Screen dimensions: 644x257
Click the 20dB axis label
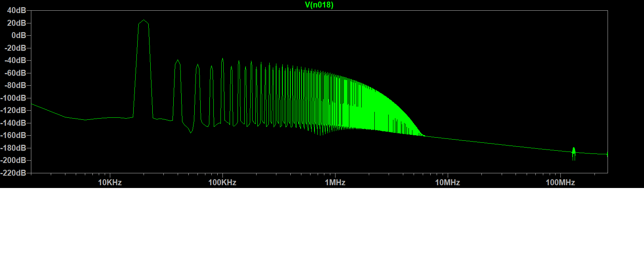[x=17, y=23]
